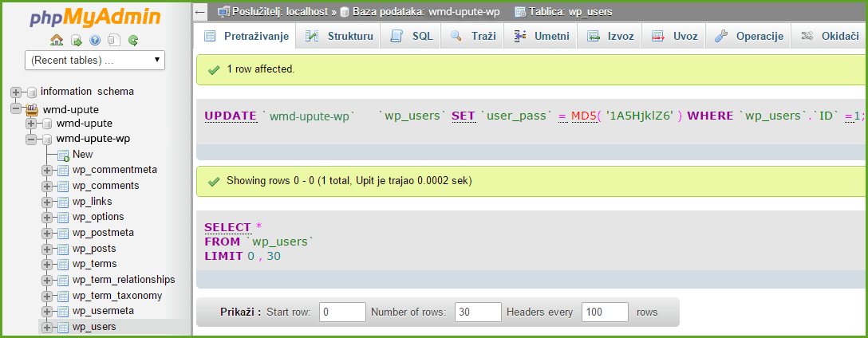
Task: Click the Home icon under the phpMyAdmin logo
Action: click(57, 40)
